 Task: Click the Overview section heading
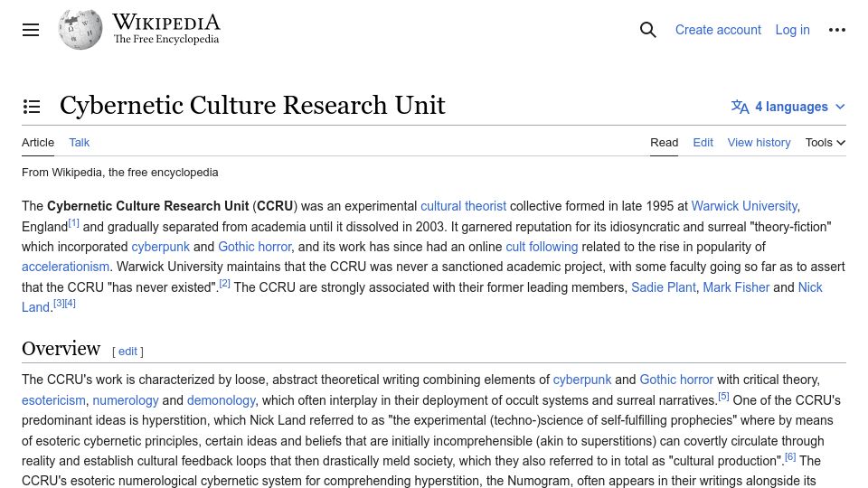(x=61, y=349)
